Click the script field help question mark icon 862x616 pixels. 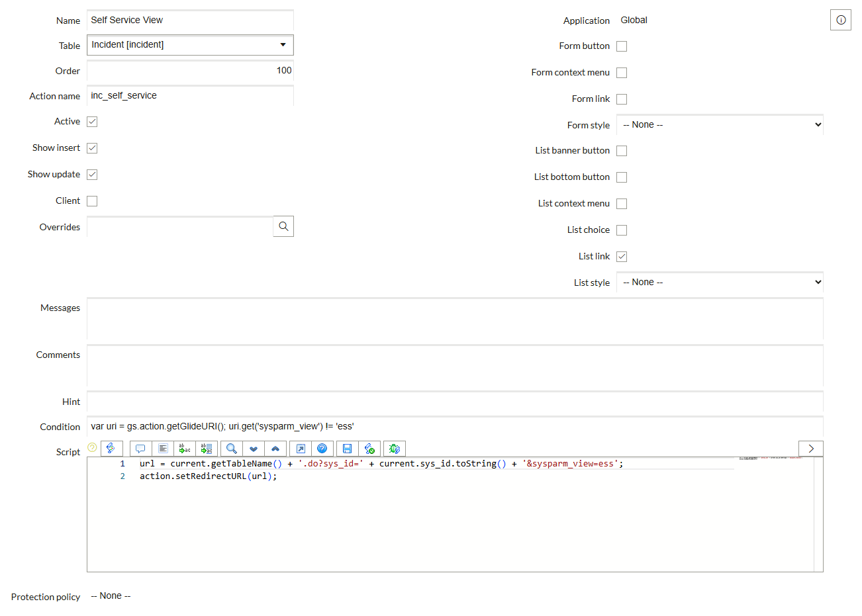(x=92, y=448)
